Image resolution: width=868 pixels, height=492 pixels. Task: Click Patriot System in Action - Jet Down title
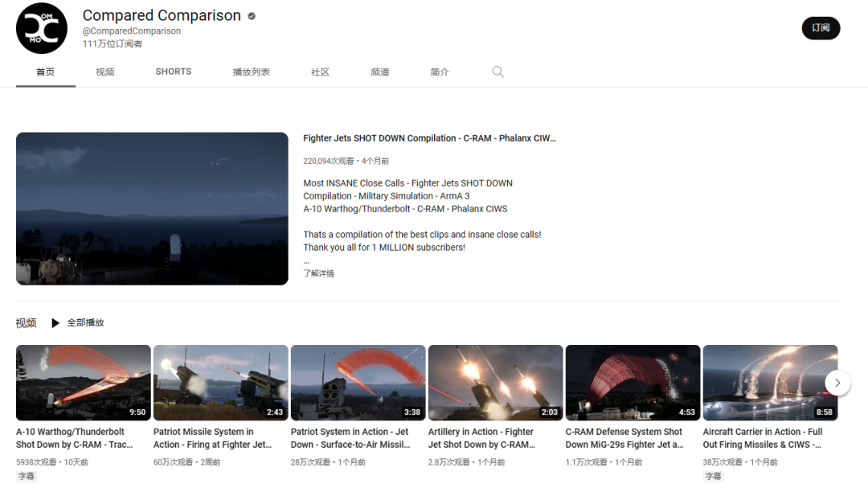[350, 438]
